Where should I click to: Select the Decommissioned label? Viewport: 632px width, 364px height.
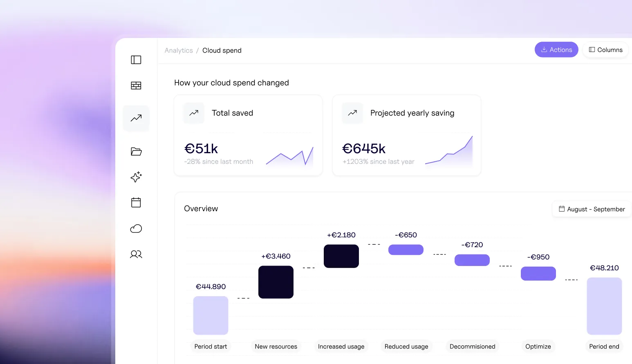point(473,346)
